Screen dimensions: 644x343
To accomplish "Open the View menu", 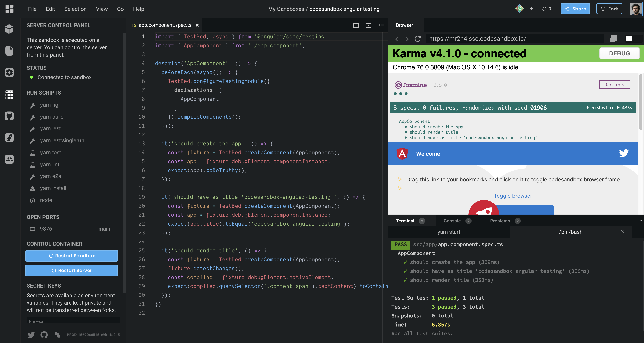I will [x=102, y=9].
